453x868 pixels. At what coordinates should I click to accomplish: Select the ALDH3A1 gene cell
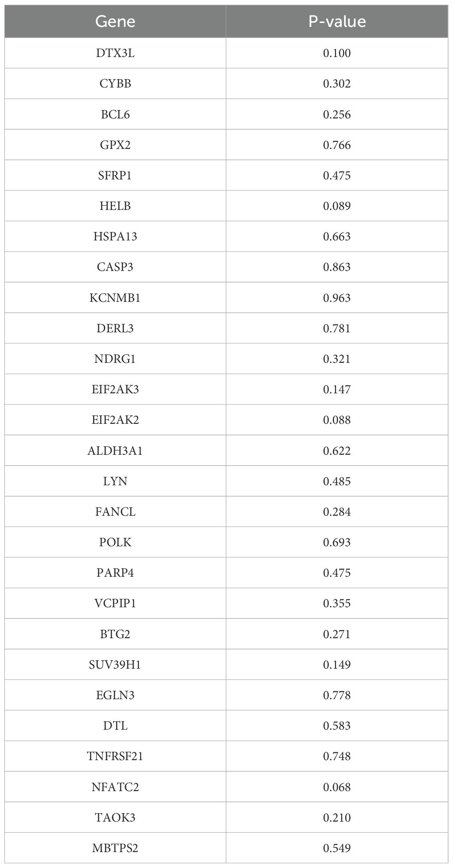pyautogui.click(x=115, y=451)
